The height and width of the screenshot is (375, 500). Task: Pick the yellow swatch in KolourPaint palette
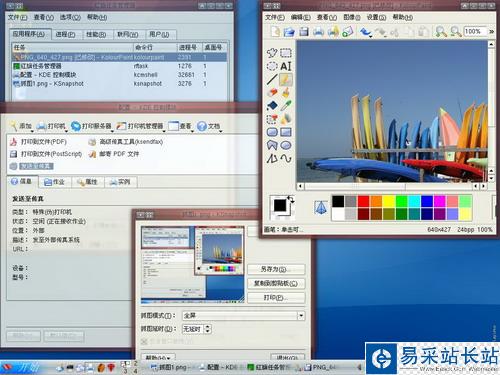[x=389, y=201]
